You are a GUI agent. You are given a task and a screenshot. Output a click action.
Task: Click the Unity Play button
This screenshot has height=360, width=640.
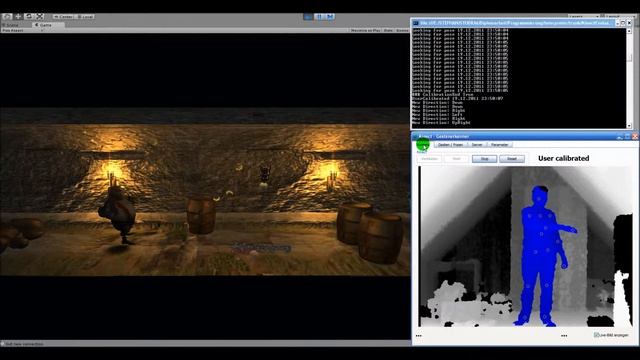(x=308, y=16)
